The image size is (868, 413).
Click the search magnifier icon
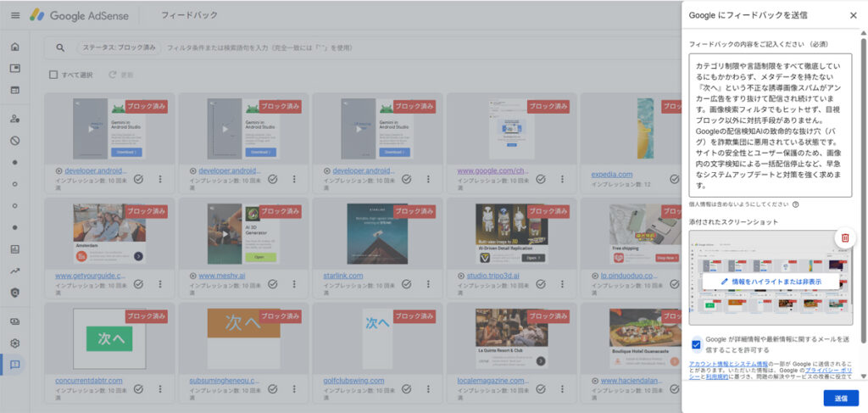tap(60, 47)
